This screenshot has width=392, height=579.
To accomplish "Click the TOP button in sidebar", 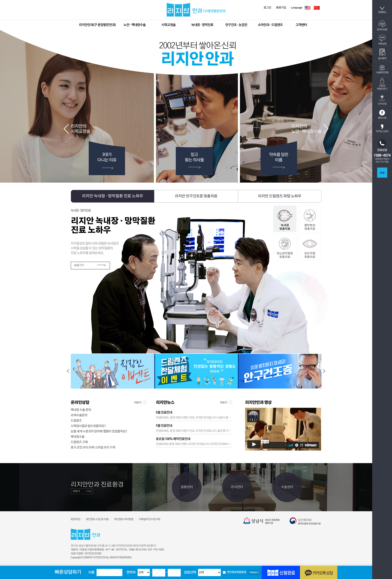I will (x=382, y=173).
